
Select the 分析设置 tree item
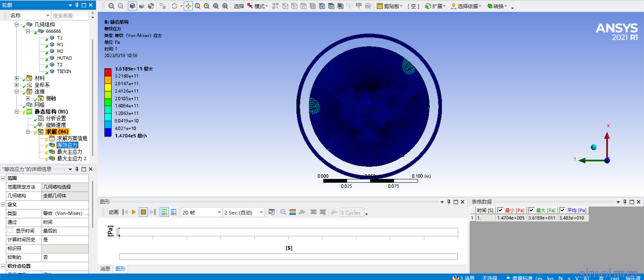pyautogui.click(x=56, y=118)
